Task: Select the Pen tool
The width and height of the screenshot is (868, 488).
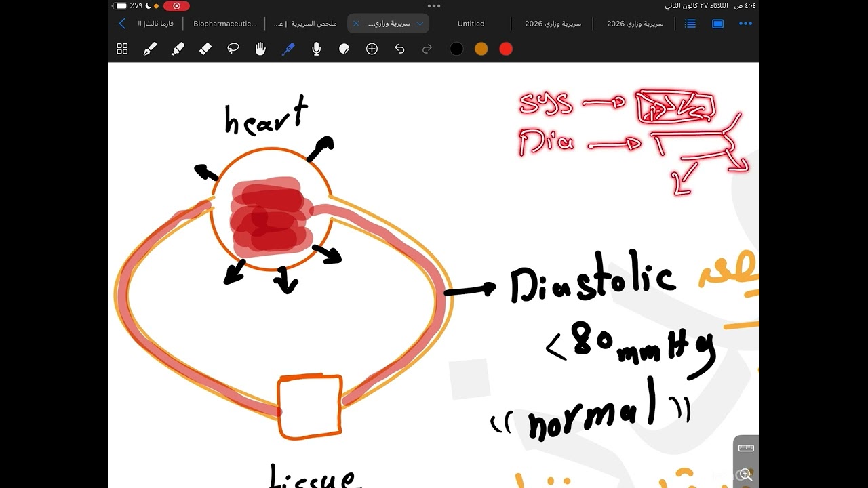Action: click(150, 49)
